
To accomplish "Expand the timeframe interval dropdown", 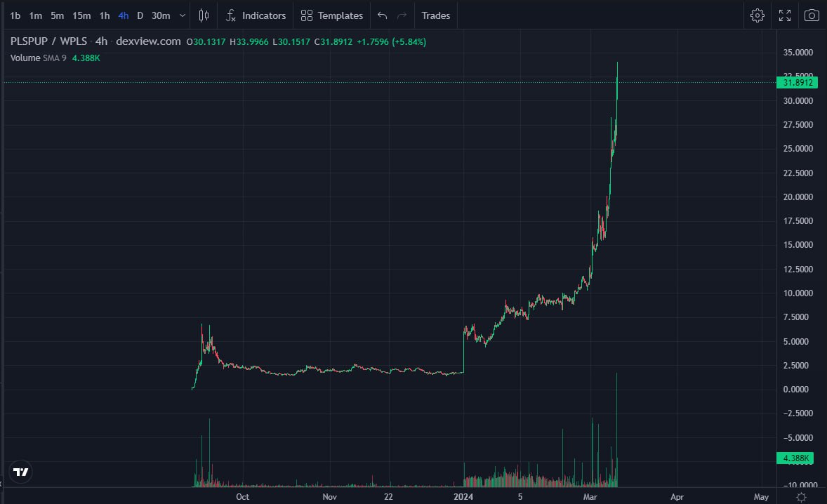I will coord(183,15).
